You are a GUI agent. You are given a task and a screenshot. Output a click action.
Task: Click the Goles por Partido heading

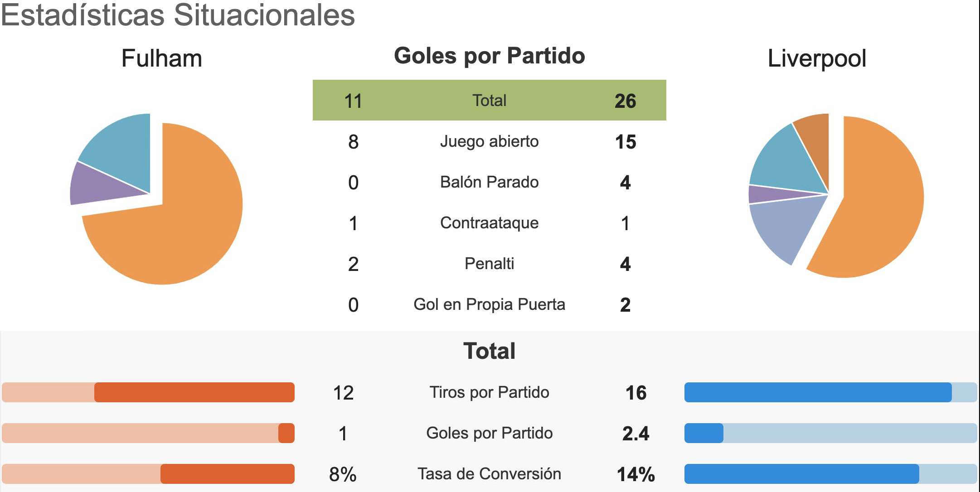click(489, 56)
